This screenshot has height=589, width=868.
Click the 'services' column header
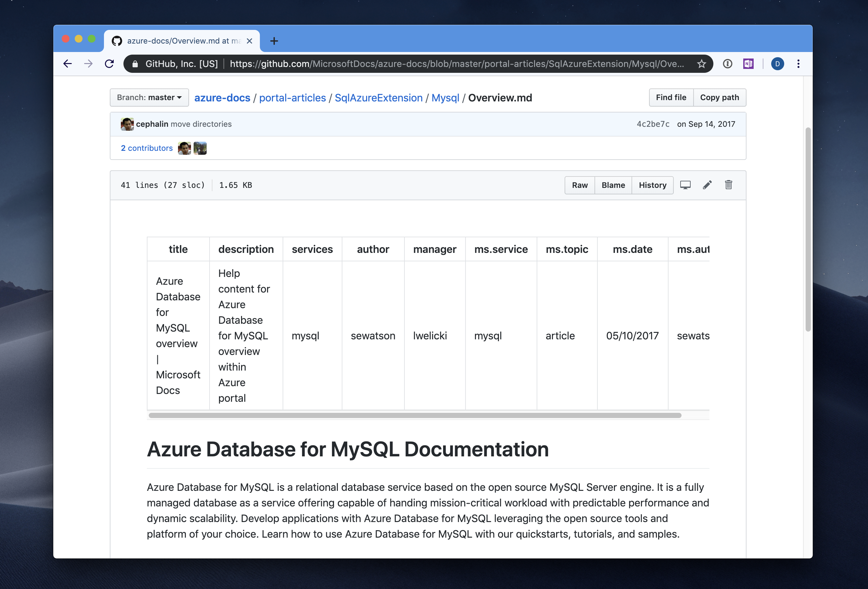pyautogui.click(x=312, y=249)
